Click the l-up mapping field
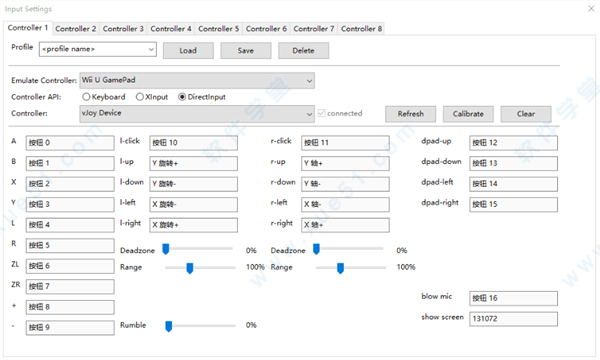Viewport: 600px width, 360px height. 193,163
